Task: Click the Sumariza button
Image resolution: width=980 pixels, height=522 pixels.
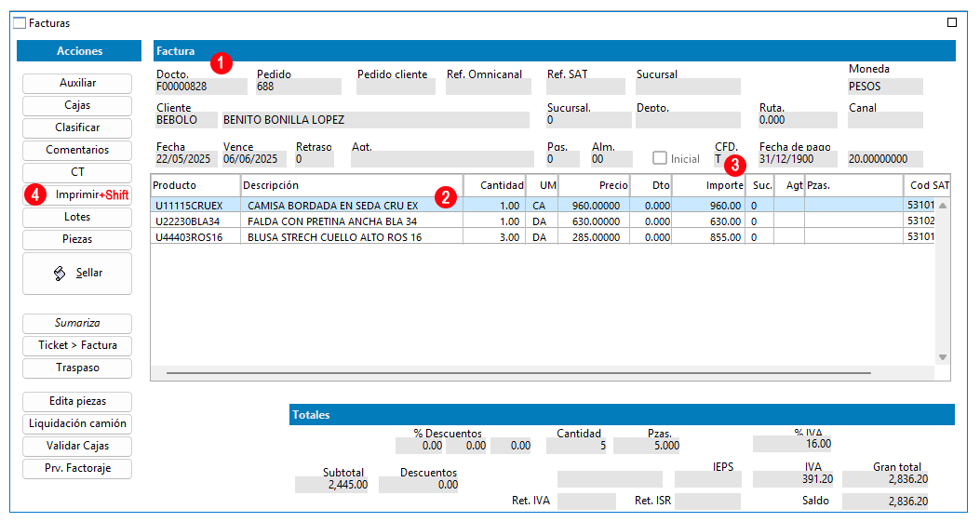Action: 77,323
